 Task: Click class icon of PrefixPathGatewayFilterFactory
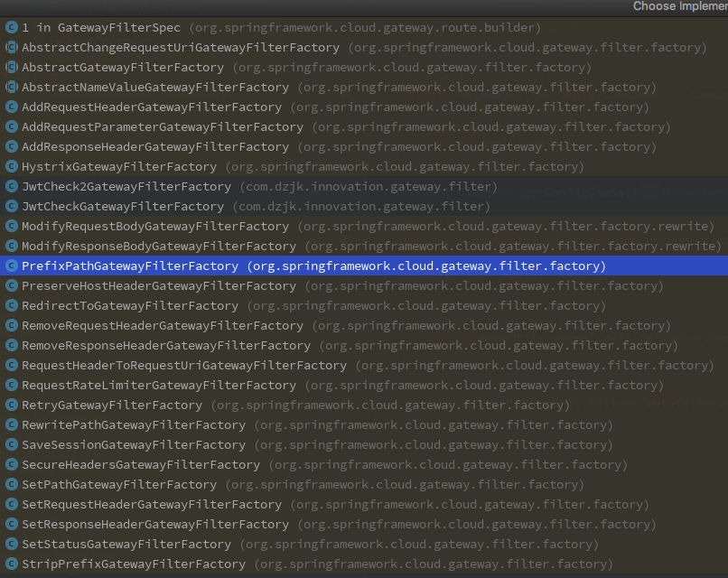(x=12, y=266)
